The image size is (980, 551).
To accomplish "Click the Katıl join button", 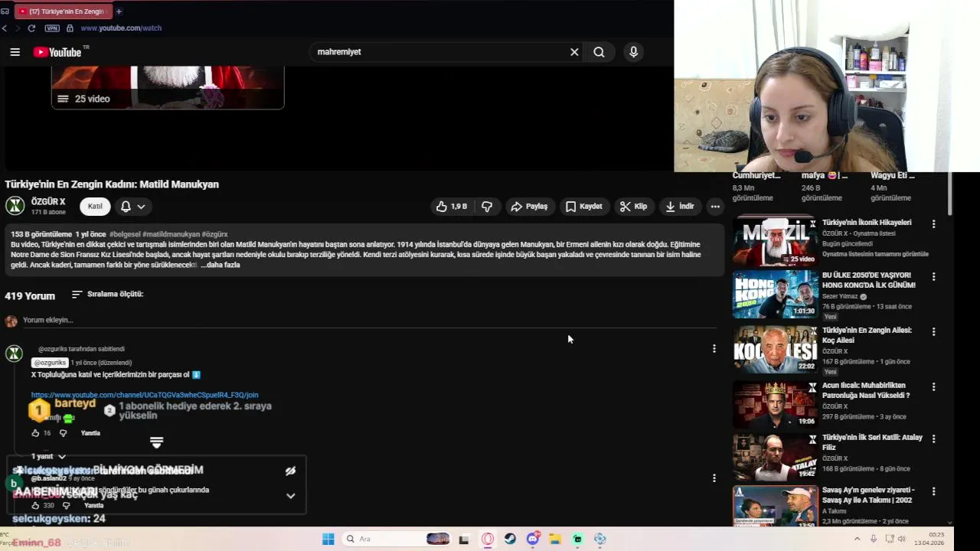I will [95, 207].
